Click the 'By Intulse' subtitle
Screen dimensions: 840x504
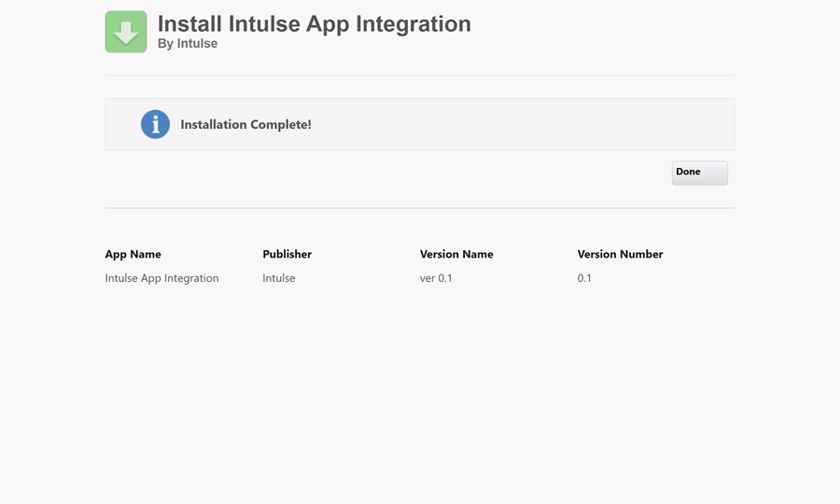[x=188, y=43]
